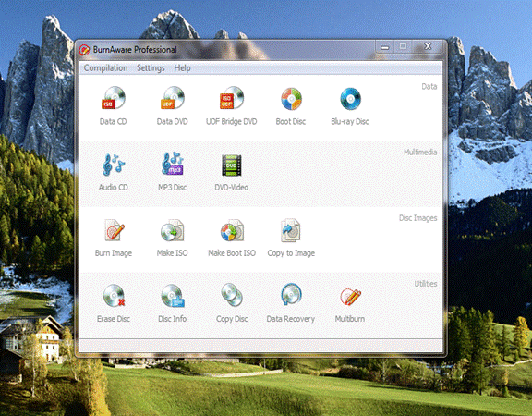Open the Settings menu
Viewport: 532px width, 416px height.
[151, 67]
